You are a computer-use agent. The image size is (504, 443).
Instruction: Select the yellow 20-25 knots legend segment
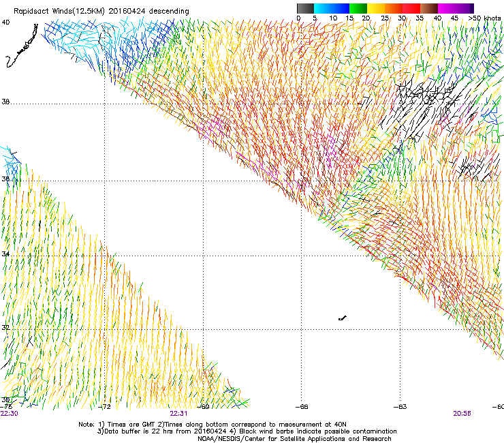pyautogui.click(x=376, y=8)
